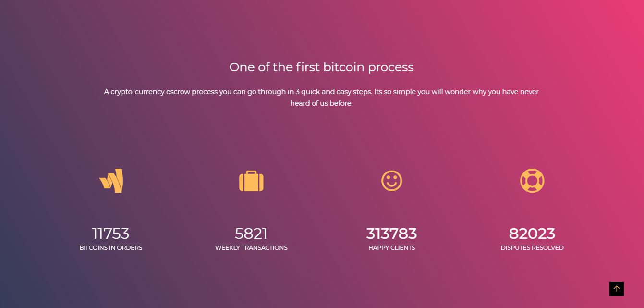Click the striped icon above Bitcoins in Orders
Viewport: 644px width, 308px height.
pyautogui.click(x=111, y=181)
